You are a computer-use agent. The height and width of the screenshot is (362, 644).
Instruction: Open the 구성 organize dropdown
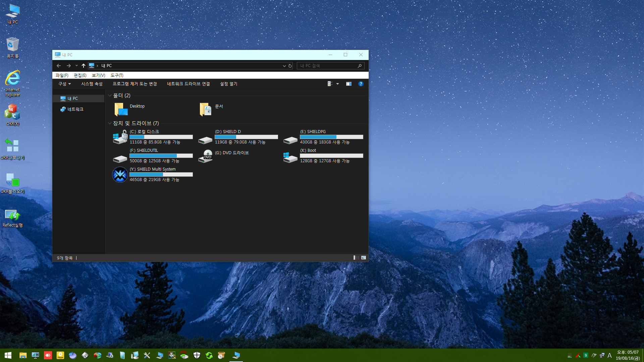[x=65, y=84]
